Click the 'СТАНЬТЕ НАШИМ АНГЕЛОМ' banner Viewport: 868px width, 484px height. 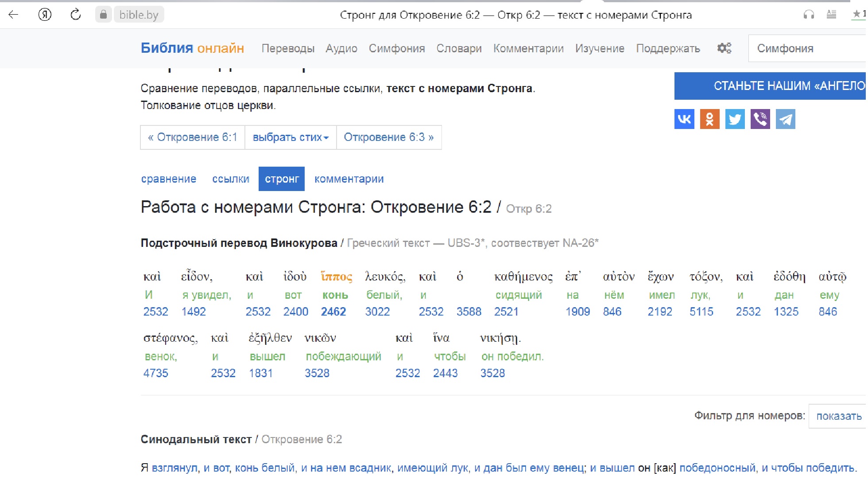[x=771, y=86]
